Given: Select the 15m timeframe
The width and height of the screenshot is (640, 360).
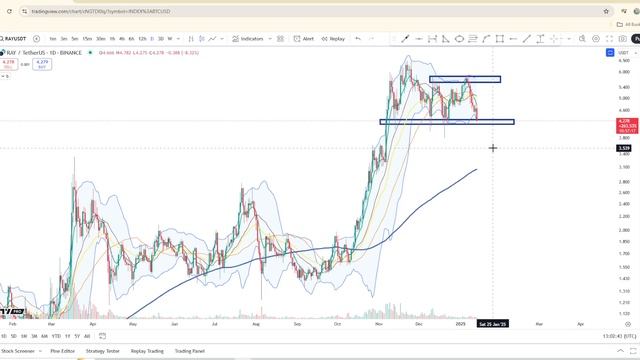Looking at the screenshot, I should tap(87, 39).
